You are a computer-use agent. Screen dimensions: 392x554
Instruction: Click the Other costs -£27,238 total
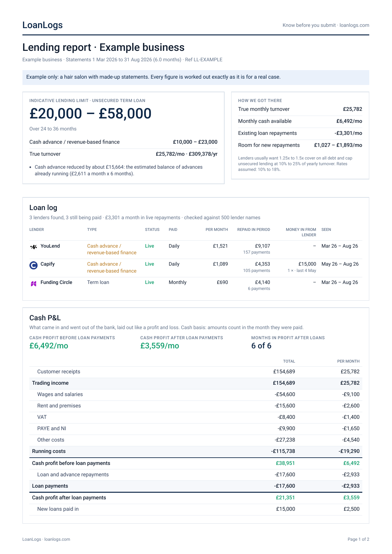285,440
